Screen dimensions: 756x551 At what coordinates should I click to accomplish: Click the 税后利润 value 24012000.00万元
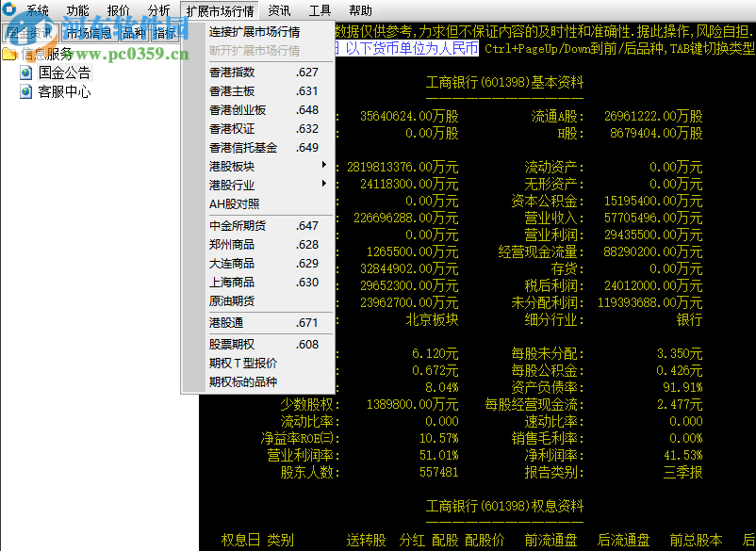coord(653,285)
